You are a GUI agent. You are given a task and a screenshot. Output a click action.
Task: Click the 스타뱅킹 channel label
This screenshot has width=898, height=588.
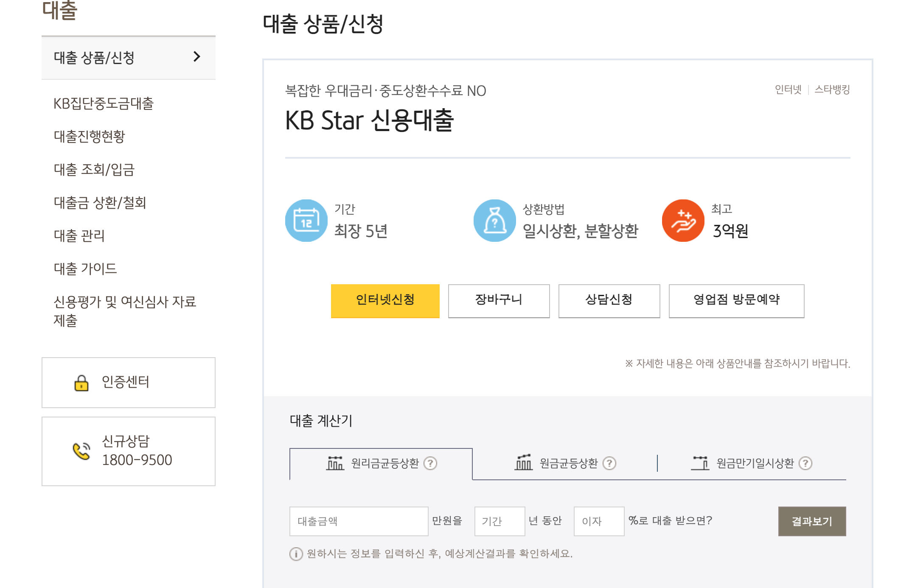point(832,90)
